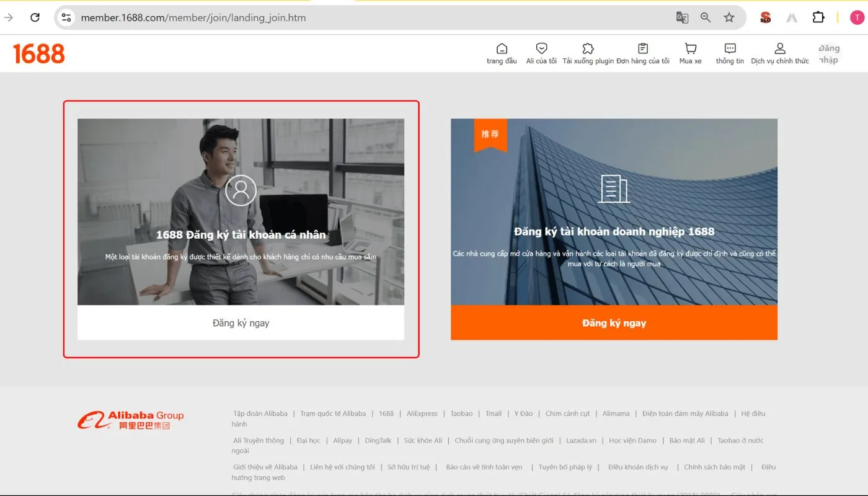868x496 pixels.
Task: Open the Extensions puzzle icon
Action: coord(818,17)
